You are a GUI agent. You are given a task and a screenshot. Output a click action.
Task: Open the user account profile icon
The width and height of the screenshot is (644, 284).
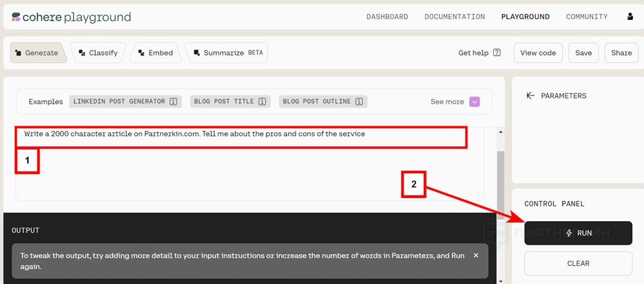point(630,17)
